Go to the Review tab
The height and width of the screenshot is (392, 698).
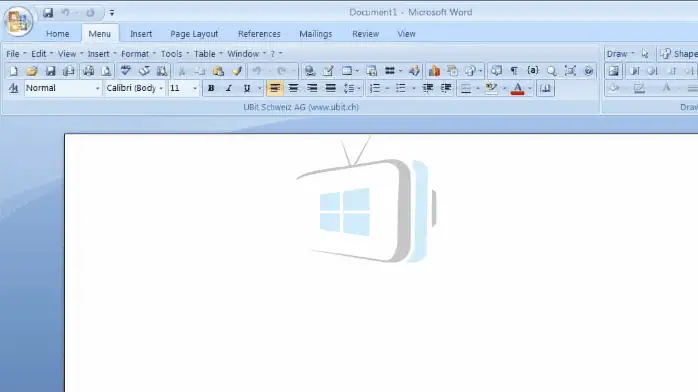365,34
